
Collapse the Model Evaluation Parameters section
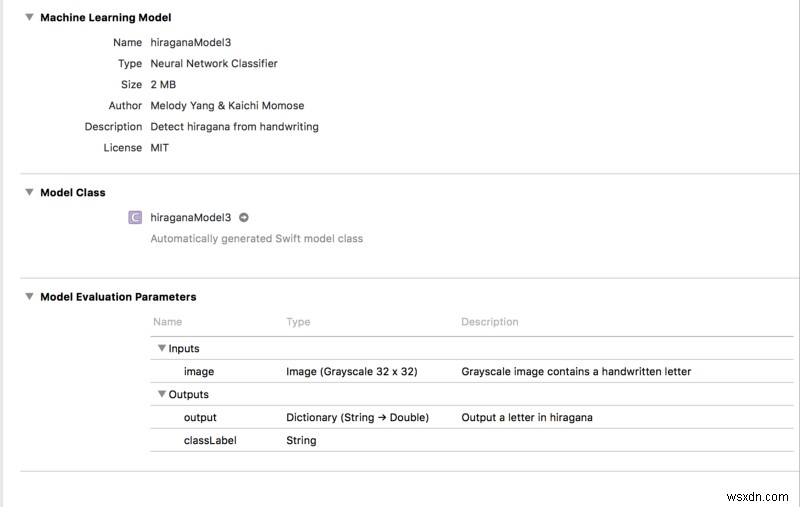coord(28,297)
